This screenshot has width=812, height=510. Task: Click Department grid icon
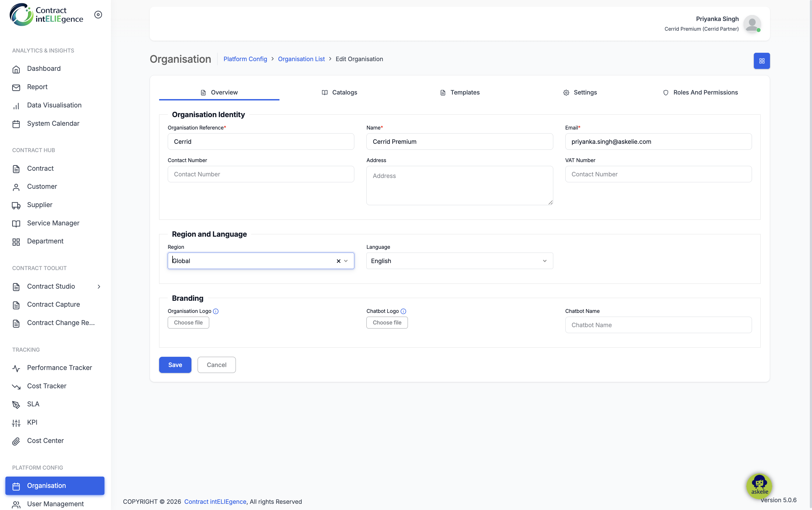click(16, 242)
